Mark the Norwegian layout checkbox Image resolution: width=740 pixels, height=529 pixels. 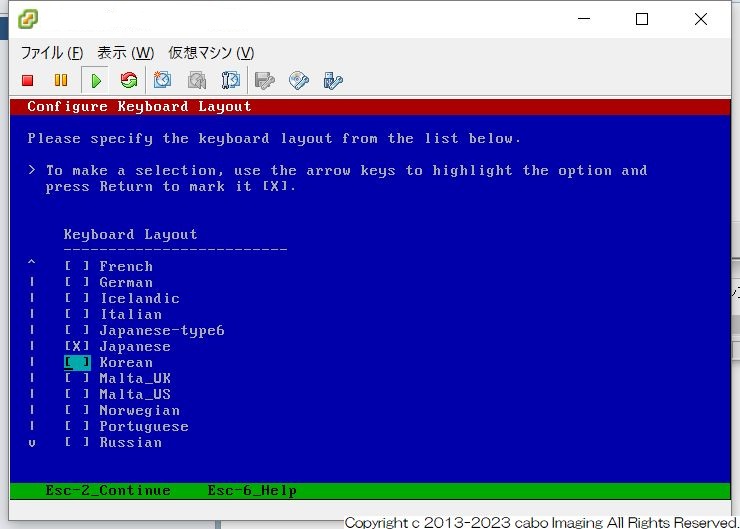pyautogui.click(x=77, y=410)
